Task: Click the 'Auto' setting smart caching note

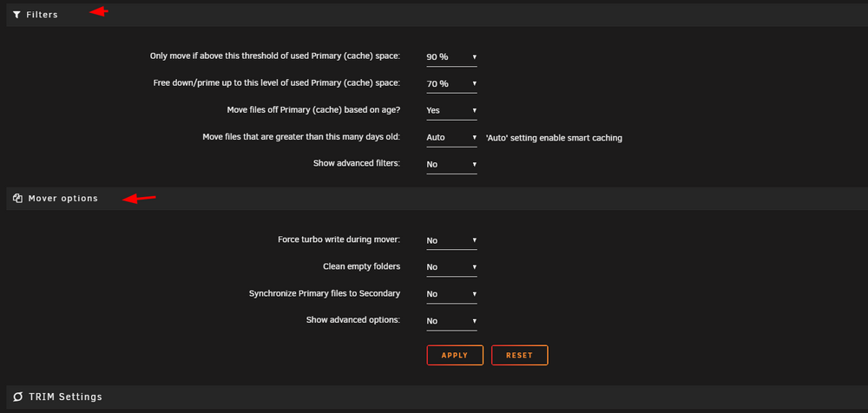Action: tap(554, 138)
